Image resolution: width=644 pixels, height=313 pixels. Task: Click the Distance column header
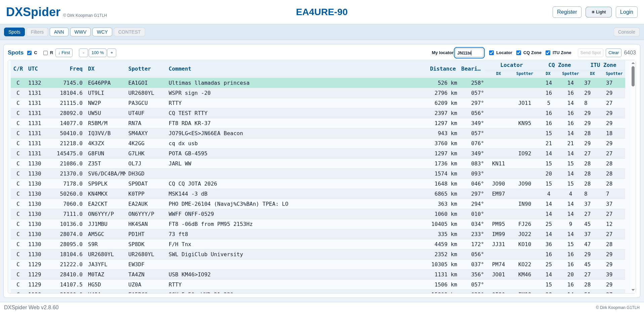443,69
